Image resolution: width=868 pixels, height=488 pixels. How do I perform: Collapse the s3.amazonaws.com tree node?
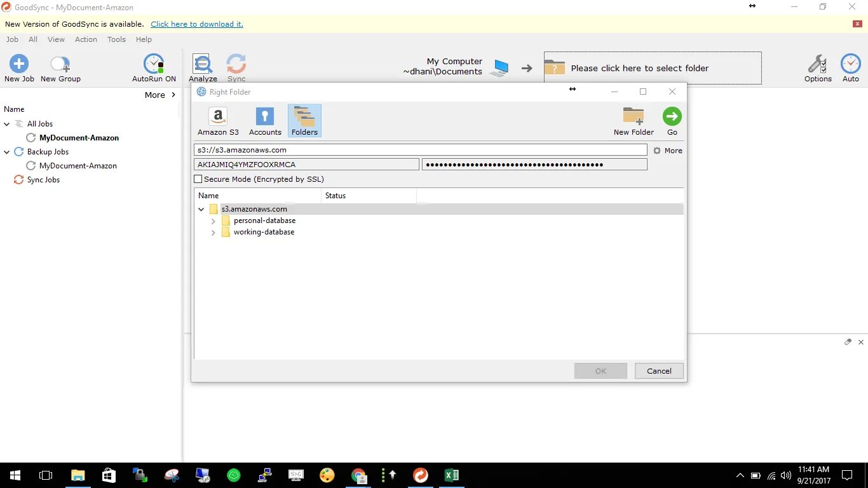[x=201, y=209]
